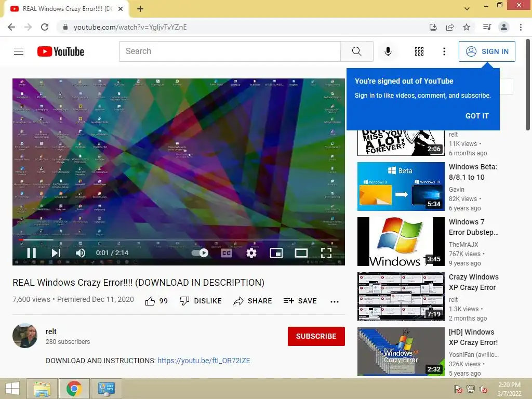Image resolution: width=532 pixels, height=399 pixels.
Task: Open Windows Beta: 8/8.1 to 10 video
Action: tap(473, 172)
